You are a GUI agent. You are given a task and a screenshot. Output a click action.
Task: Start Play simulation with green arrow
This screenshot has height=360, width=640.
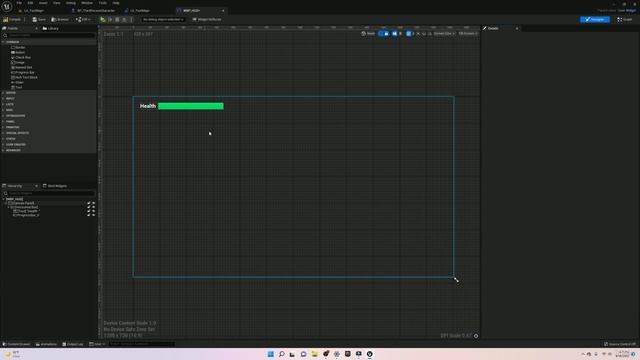tap(103, 19)
